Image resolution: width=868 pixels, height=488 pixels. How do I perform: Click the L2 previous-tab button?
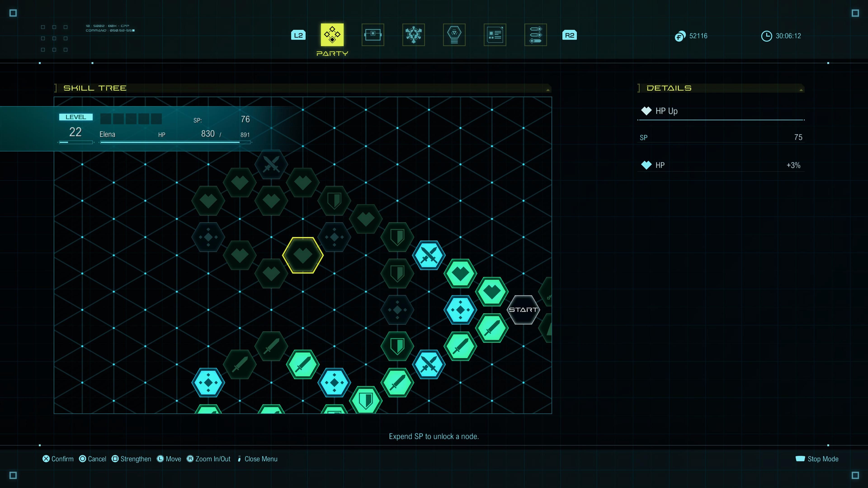point(298,35)
